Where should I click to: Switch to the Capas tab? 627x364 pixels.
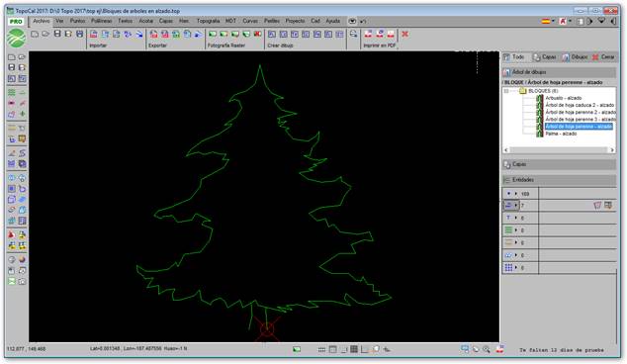pos(545,57)
